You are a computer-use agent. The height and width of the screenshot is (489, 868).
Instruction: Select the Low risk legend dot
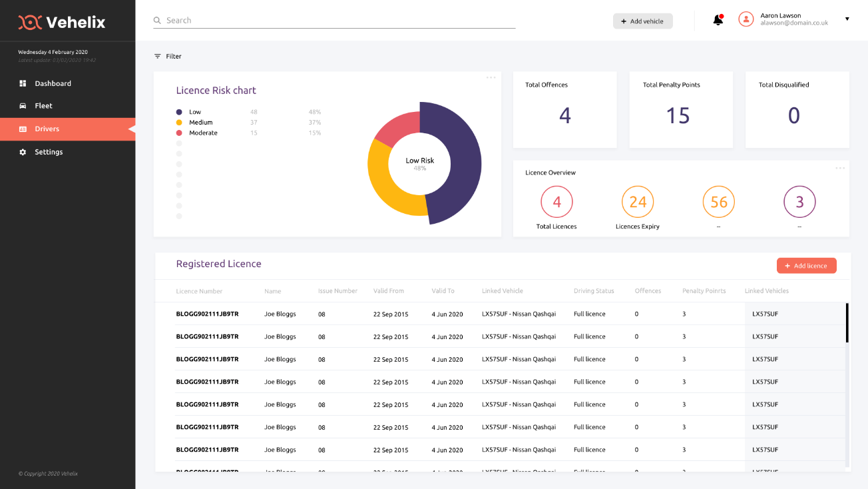tap(179, 113)
